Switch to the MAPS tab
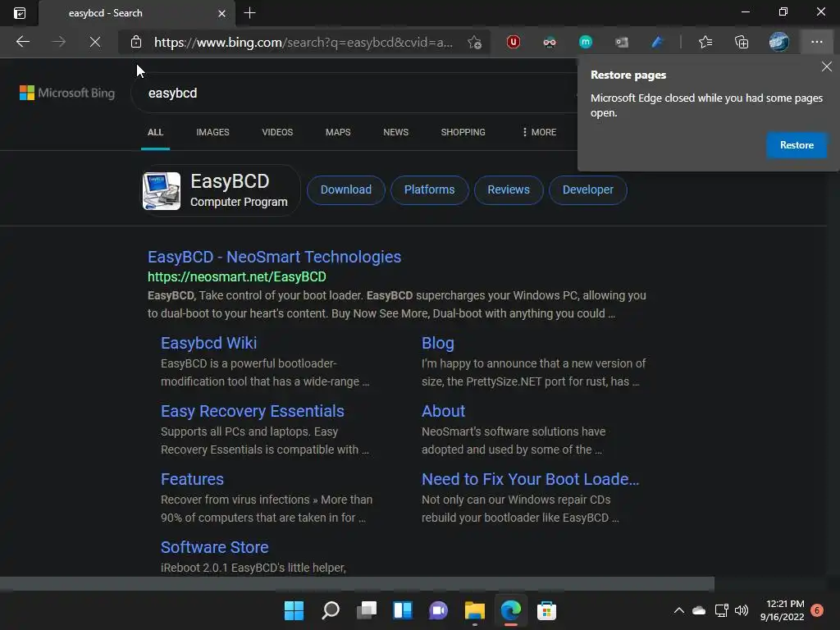 coord(338,132)
